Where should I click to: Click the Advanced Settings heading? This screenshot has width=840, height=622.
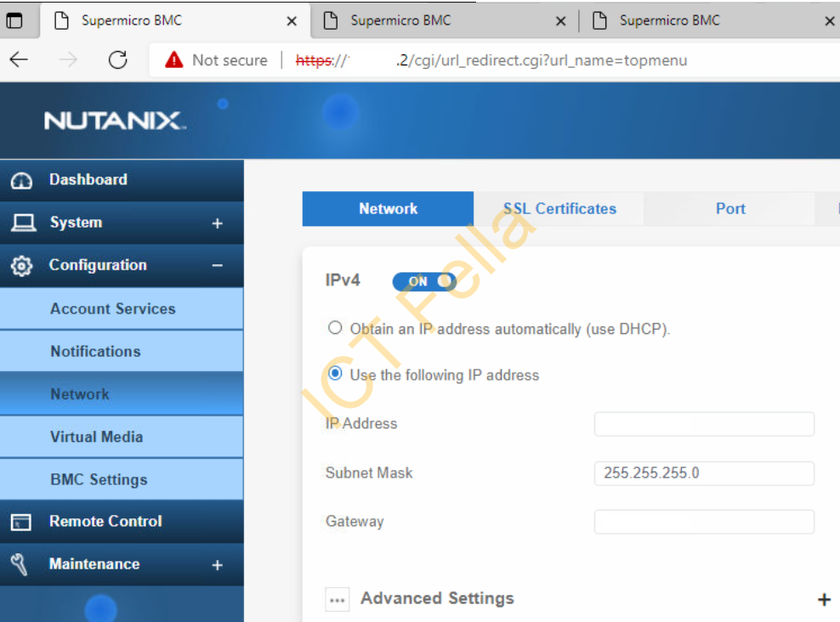coord(437,598)
